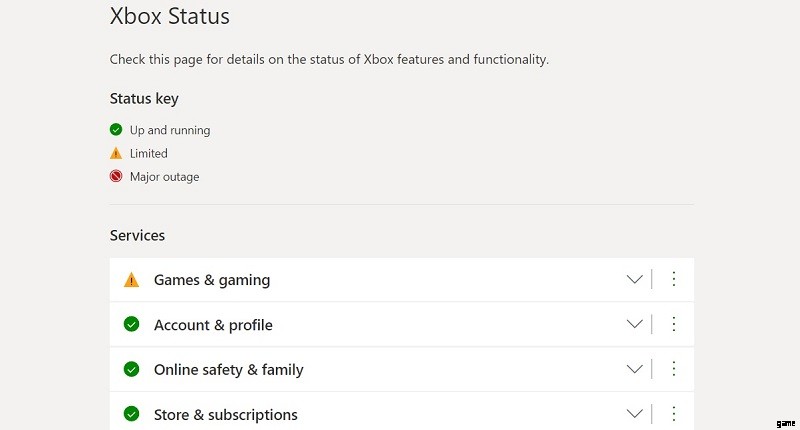This screenshot has width=800, height=430.
Task: Open the three-dot menu for Account & profile
Action: [673, 324]
